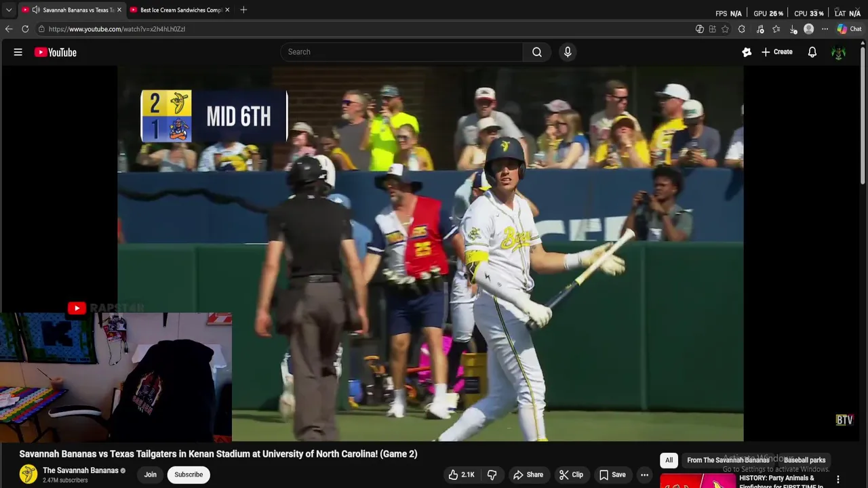Viewport: 868px width, 488px height.
Task: View site info via the lock icon
Action: click(41, 29)
